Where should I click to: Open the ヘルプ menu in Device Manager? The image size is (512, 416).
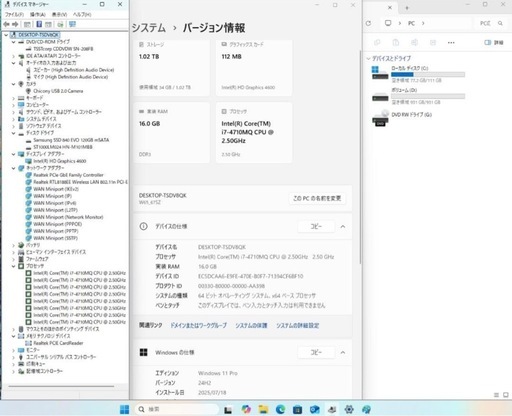[82, 15]
